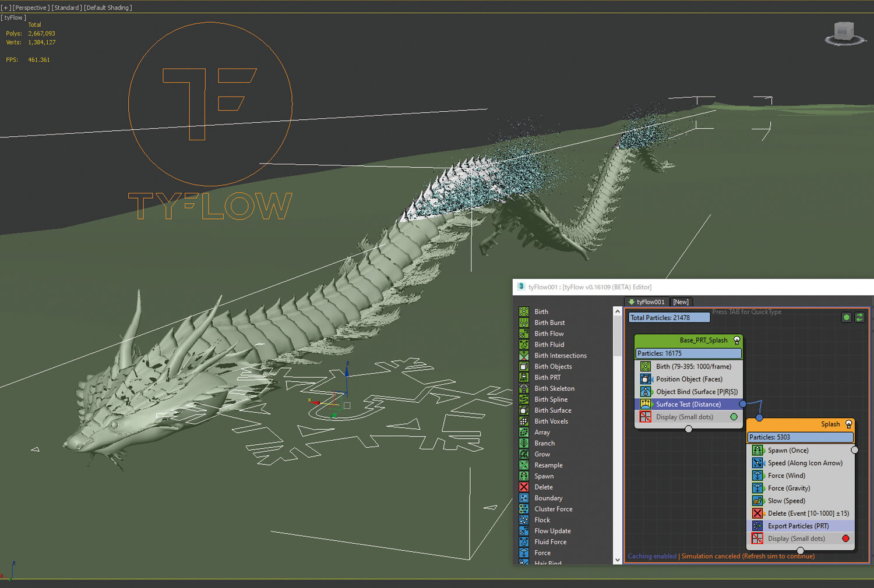Toggle the Base_PRT_Splash event lightbulb
The width and height of the screenshot is (874, 588).
pos(736,341)
